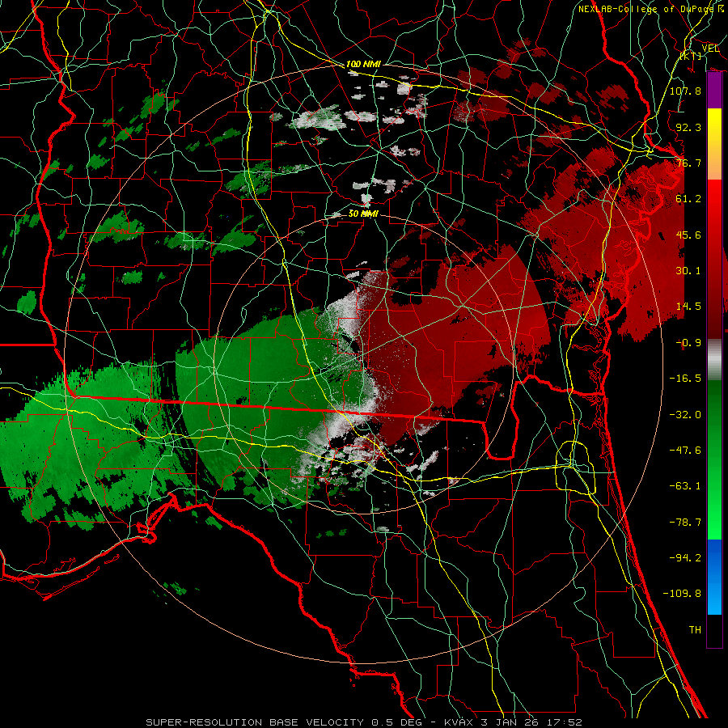
Task: Select the 61.2 velocity scale value
Action: [688, 199]
